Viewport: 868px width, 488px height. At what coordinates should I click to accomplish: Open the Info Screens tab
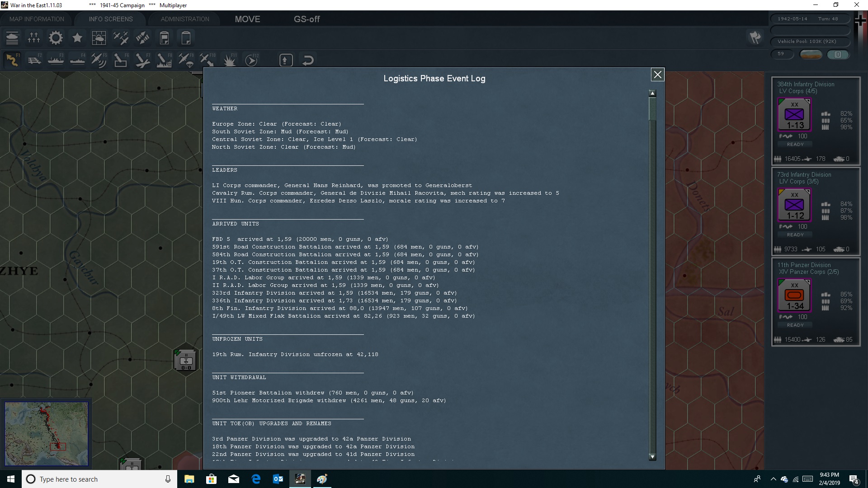coord(111,19)
